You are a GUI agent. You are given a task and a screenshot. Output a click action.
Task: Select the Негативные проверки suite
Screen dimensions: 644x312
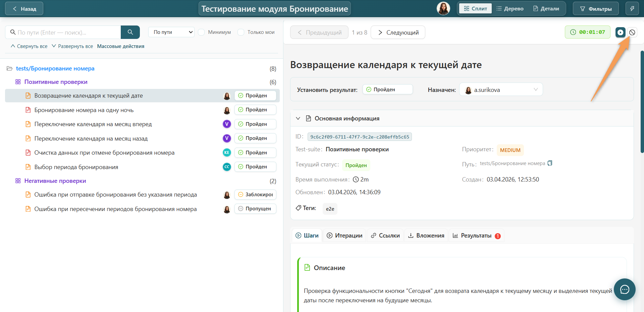pos(55,181)
